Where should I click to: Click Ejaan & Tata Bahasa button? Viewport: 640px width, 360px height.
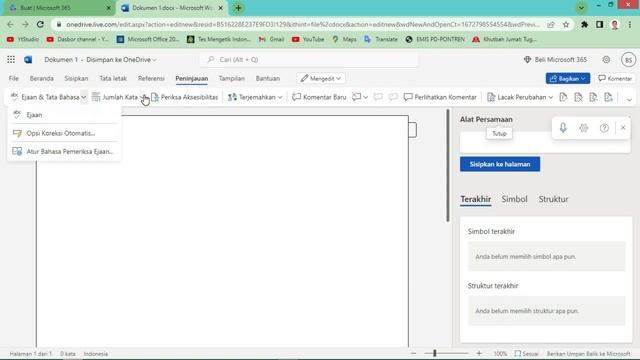point(45,97)
